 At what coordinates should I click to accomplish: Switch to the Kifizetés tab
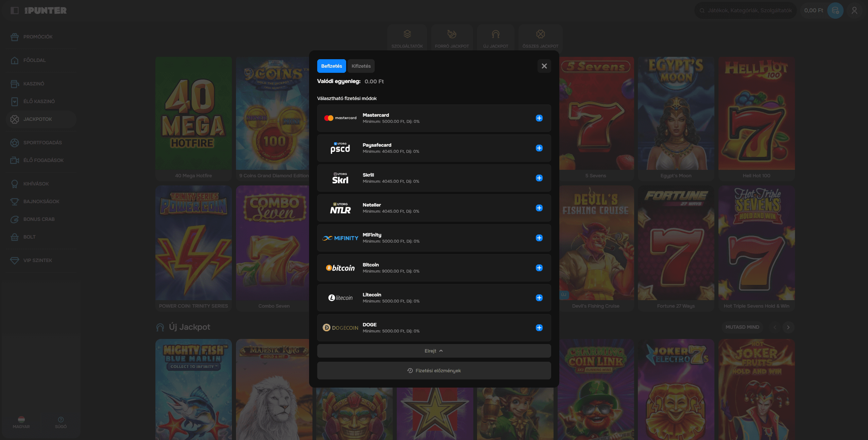coord(361,66)
